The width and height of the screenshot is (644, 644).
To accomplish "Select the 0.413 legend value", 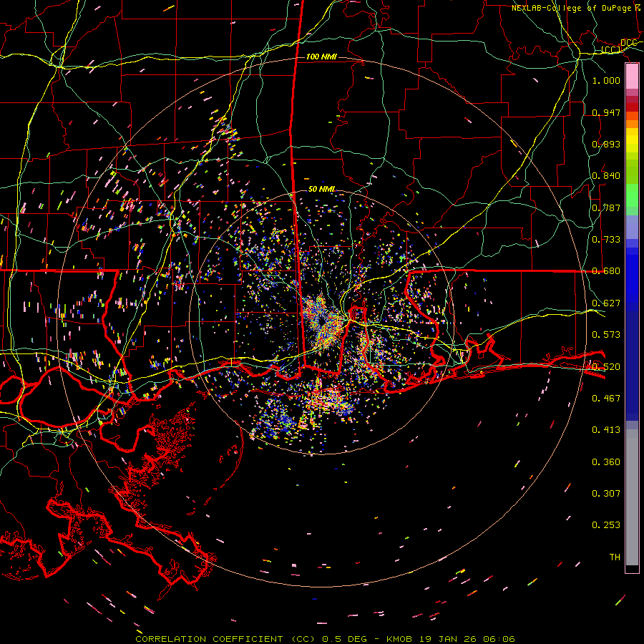I will pos(606,430).
